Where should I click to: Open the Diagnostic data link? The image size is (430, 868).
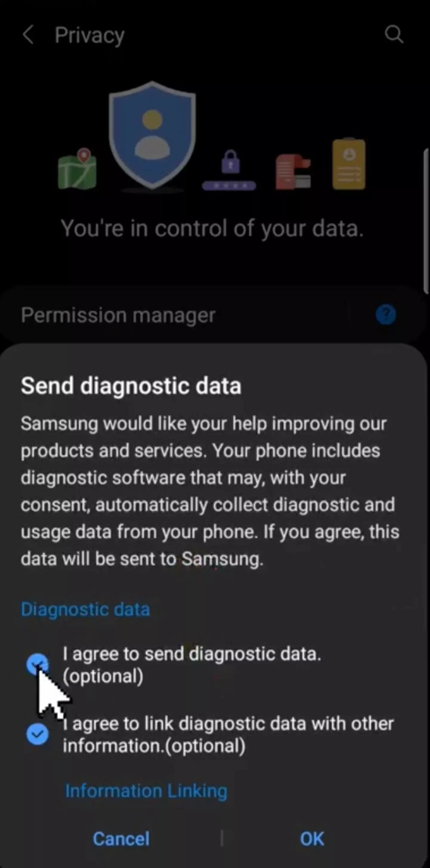(85, 610)
